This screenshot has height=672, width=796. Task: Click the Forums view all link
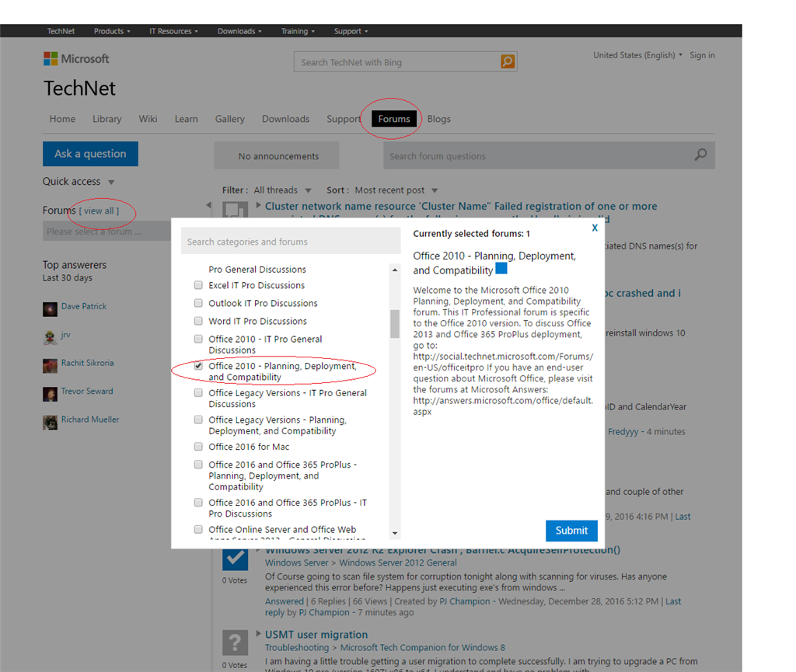click(99, 211)
